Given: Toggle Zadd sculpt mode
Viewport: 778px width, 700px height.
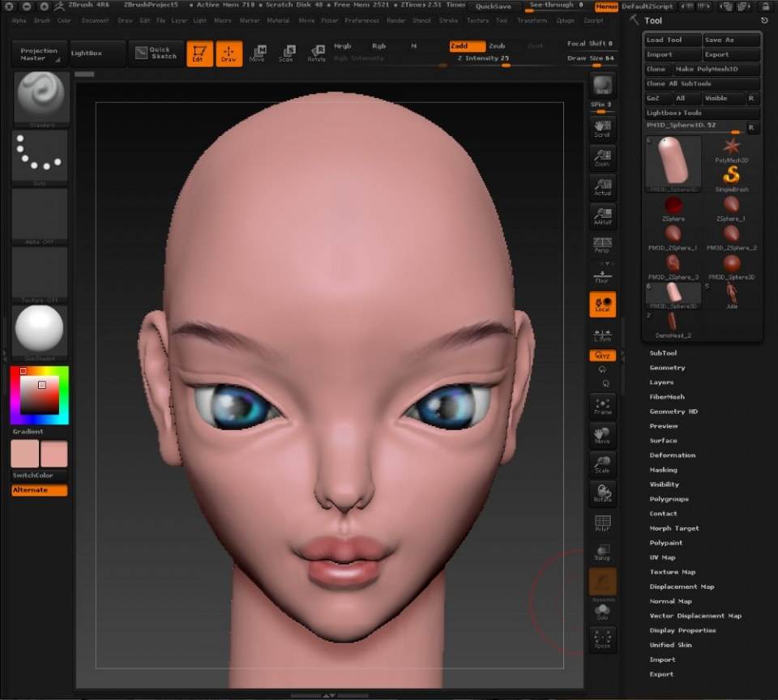Looking at the screenshot, I should point(467,45).
